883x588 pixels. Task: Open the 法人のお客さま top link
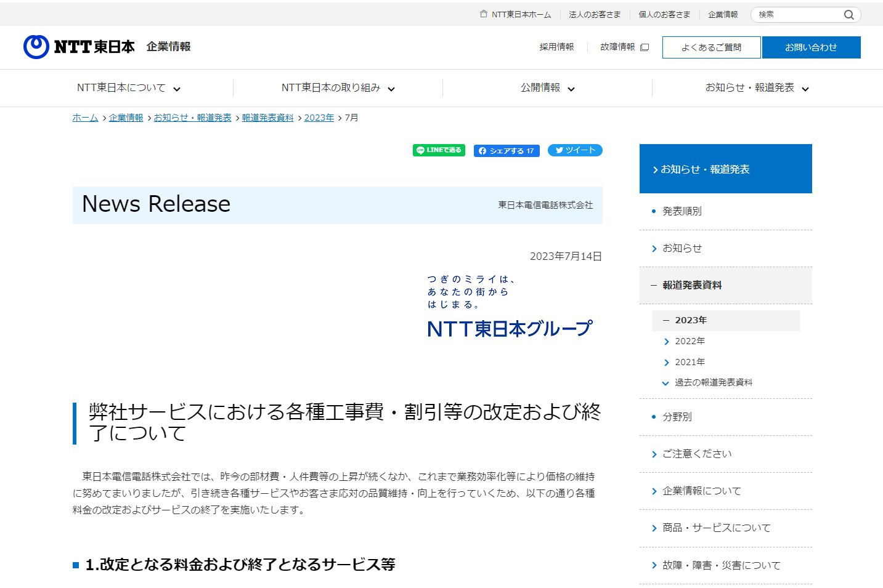click(x=595, y=14)
